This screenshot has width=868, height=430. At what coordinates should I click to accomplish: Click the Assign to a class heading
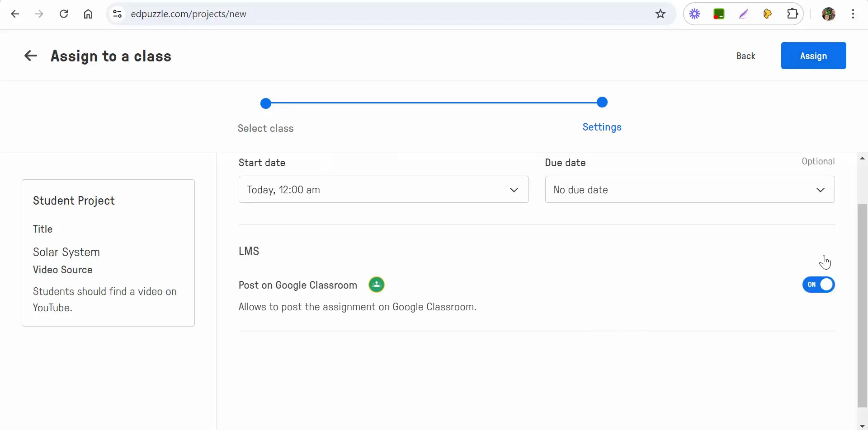(x=111, y=56)
